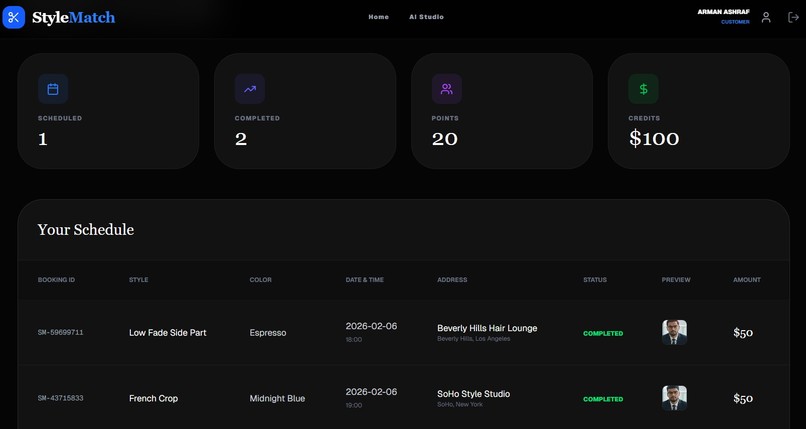Click SoHo, New York location subtitle
The width and height of the screenshot is (806, 429).
point(460,405)
